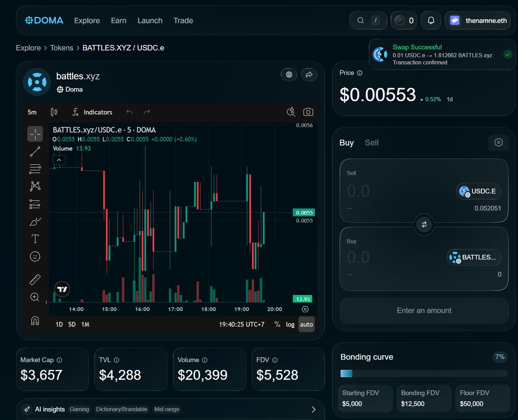
Task: Take a chart snapshot with camera icon
Action: click(308, 112)
